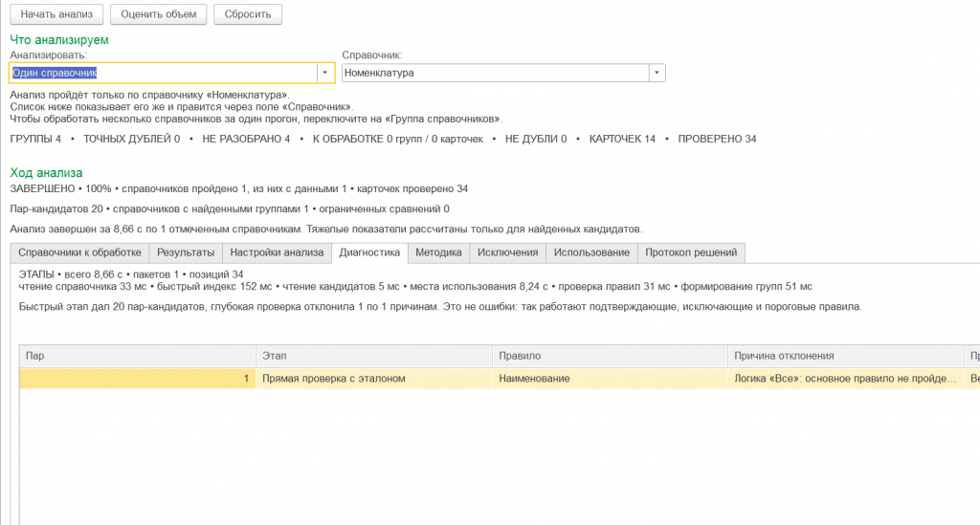Image resolution: width=980 pixels, height=525 pixels.
Task: Select the Прямая проверка с эталоном row
Action: pos(500,379)
